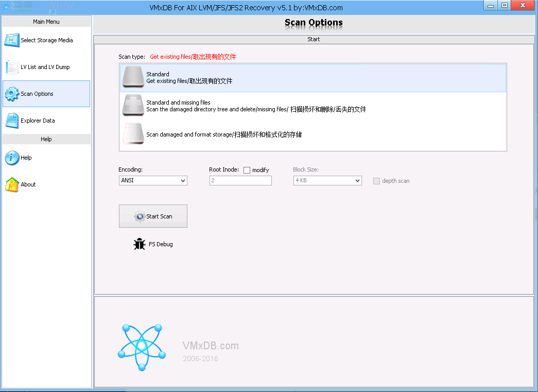
Task: Click the app icon in the title bar
Action: click(6, 7)
